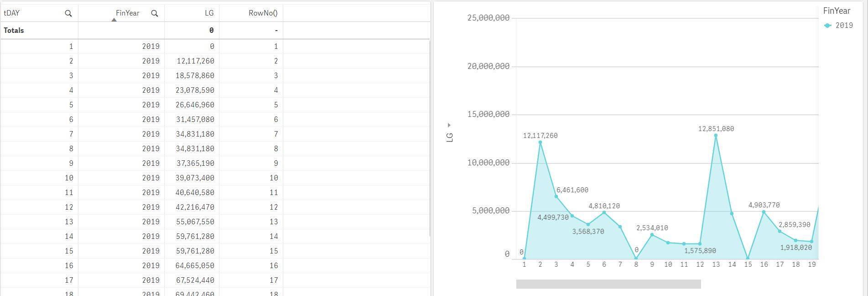This screenshot has width=868, height=296.
Task: Toggle FinYear column sort order arrow
Action: pos(114,20)
